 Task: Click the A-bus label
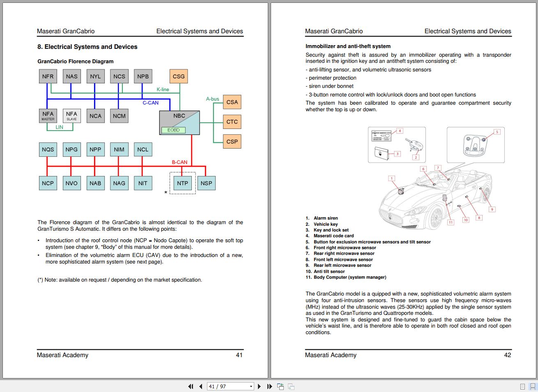(212, 99)
